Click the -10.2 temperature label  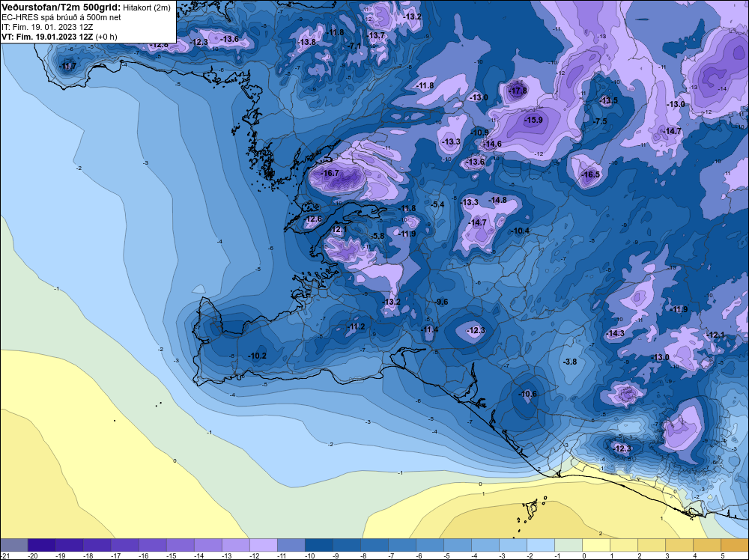click(258, 356)
